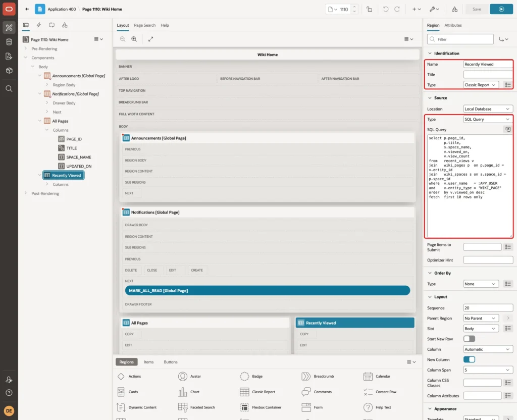The width and height of the screenshot is (517, 420).
Task: Select the Layout tab
Action: point(123,25)
